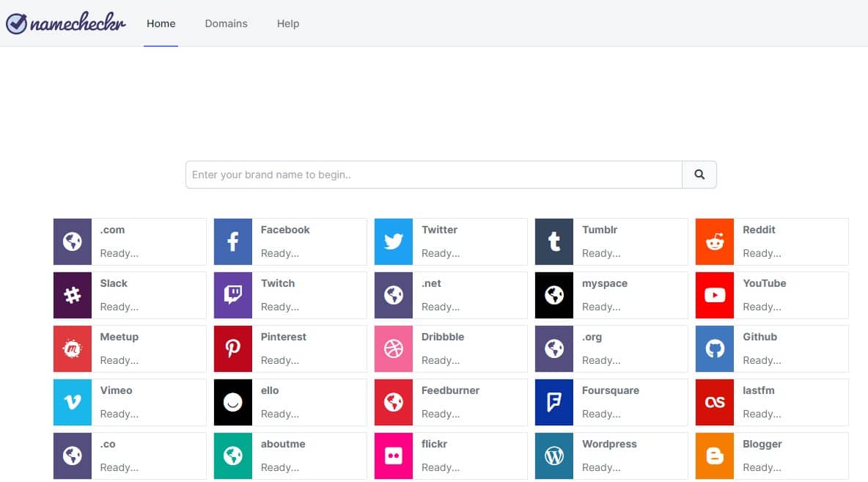Click the lastfm icon

pos(715,402)
